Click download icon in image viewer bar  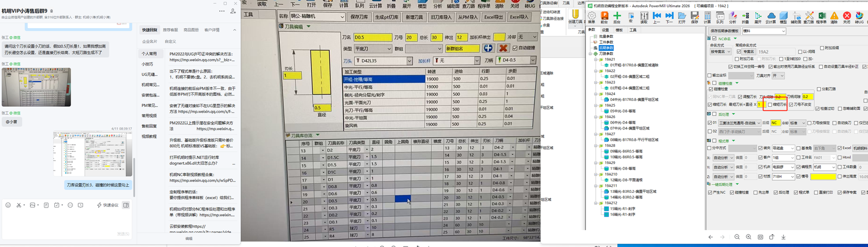[x=783, y=237]
